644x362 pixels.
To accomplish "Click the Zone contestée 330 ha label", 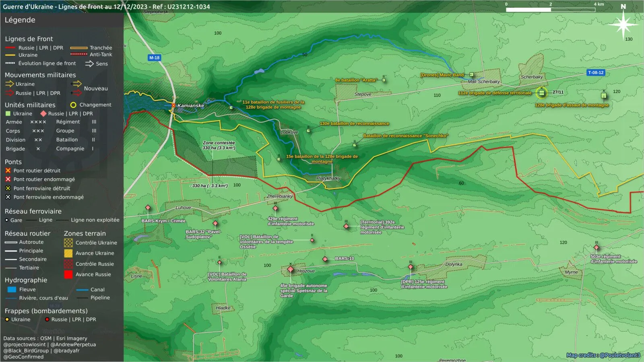I will point(219,145).
